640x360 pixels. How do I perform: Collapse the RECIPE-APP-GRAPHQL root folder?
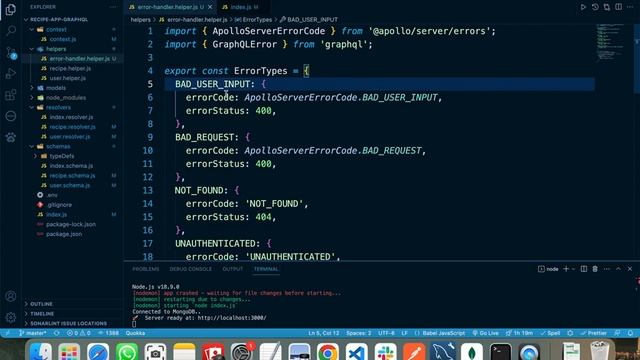pyautogui.click(x=26, y=20)
